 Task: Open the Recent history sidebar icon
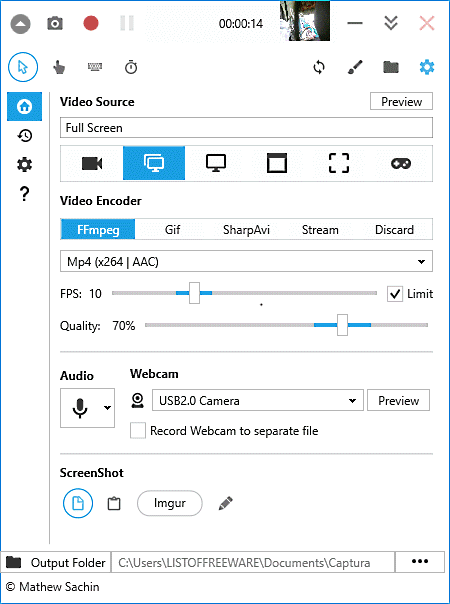[25, 136]
